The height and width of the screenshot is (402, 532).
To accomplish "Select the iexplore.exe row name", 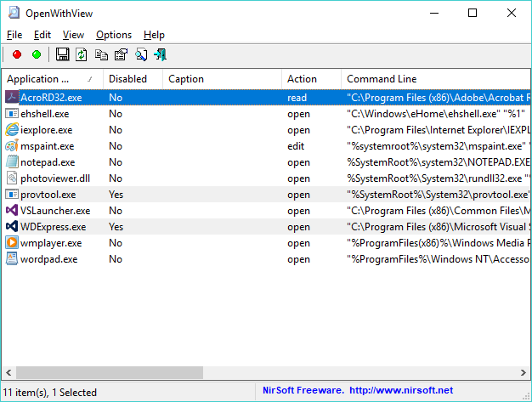I will coord(47,130).
